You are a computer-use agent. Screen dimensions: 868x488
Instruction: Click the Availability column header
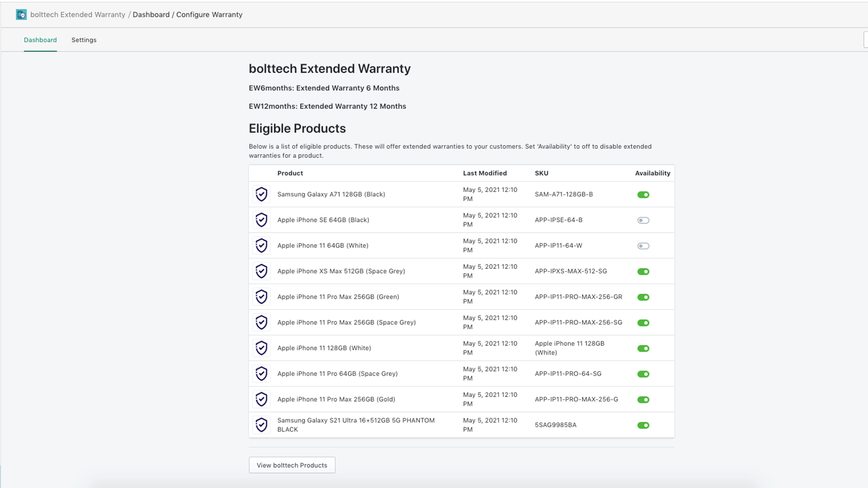[x=653, y=173]
